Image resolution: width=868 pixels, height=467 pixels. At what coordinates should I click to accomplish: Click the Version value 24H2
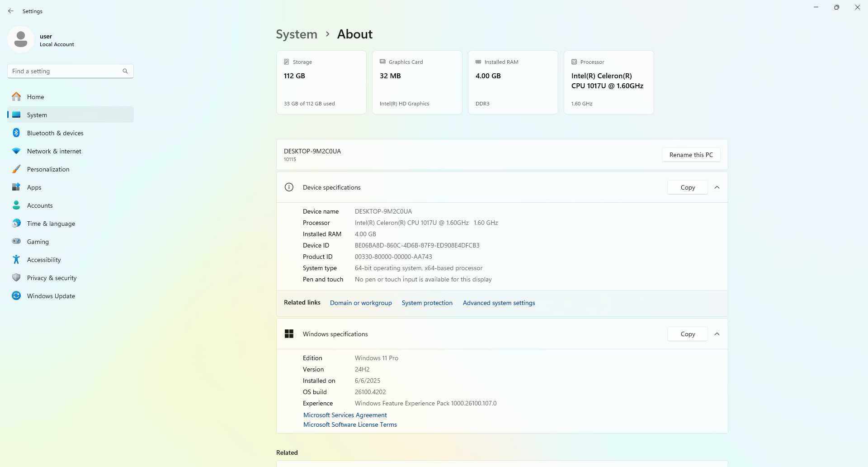pos(362,369)
